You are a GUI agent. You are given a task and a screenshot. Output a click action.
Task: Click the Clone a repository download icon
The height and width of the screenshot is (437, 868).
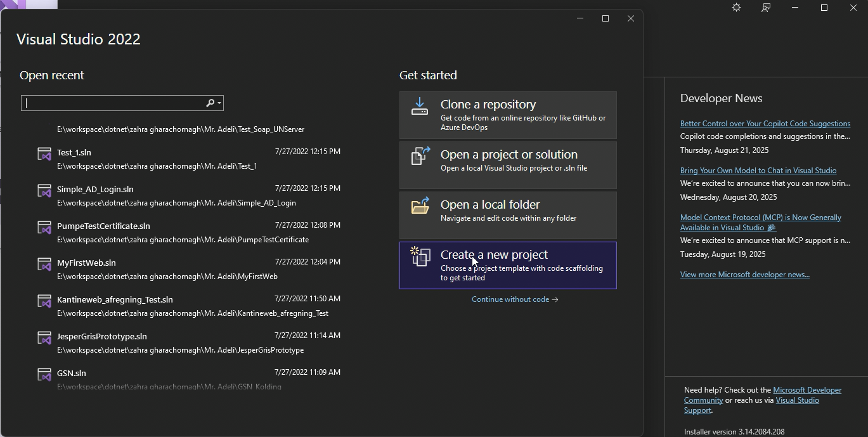[420, 106]
